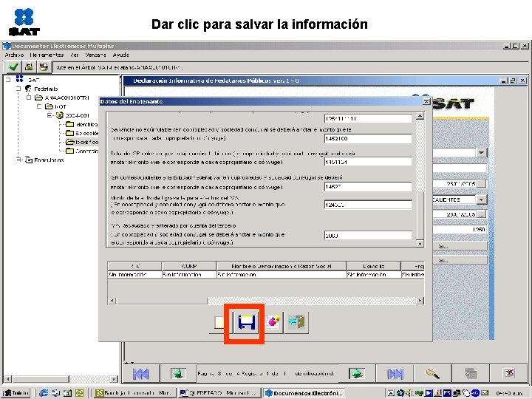Open the Archivo menu
This screenshot has height=399, width=532.
click(14, 55)
